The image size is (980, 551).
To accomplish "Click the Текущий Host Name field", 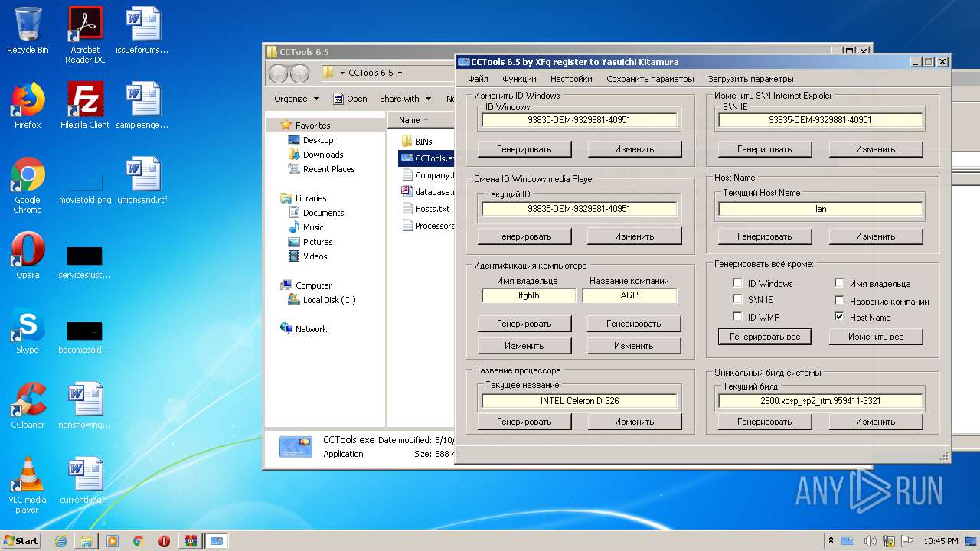I will click(821, 209).
